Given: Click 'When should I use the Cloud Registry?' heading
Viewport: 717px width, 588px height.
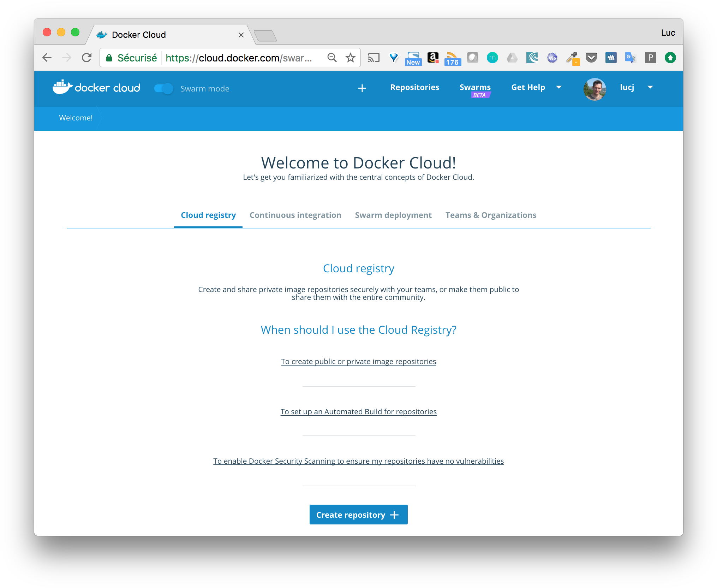Looking at the screenshot, I should click(x=358, y=330).
